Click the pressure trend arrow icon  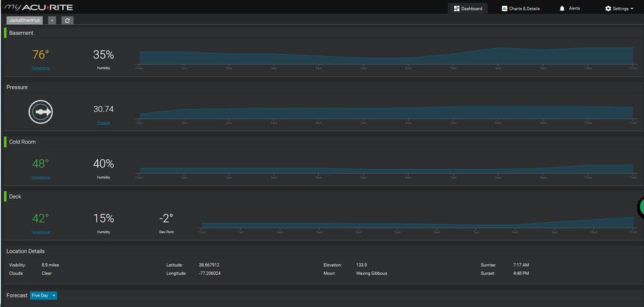(40, 112)
